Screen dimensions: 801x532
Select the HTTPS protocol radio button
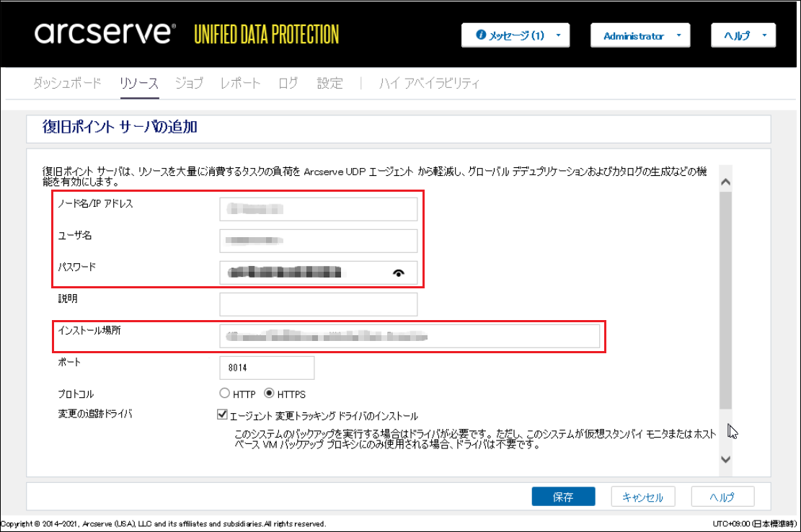point(269,393)
